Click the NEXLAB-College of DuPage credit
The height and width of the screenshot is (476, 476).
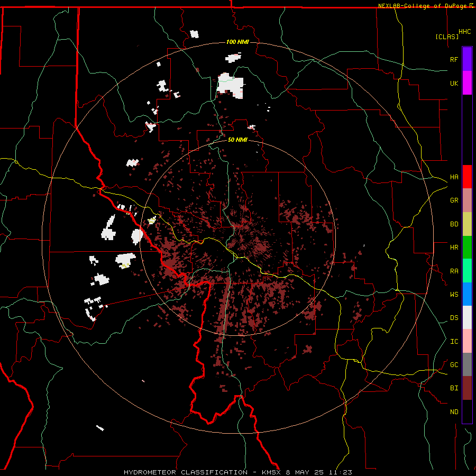tap(424, 6)
